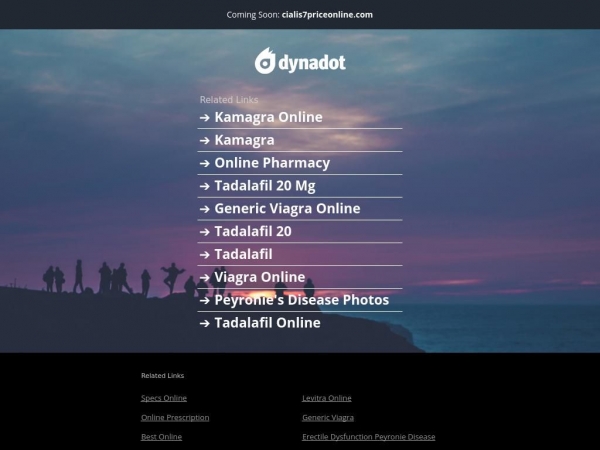Click the cialis7priceonline.com domain text

click(x=327, y=15)
